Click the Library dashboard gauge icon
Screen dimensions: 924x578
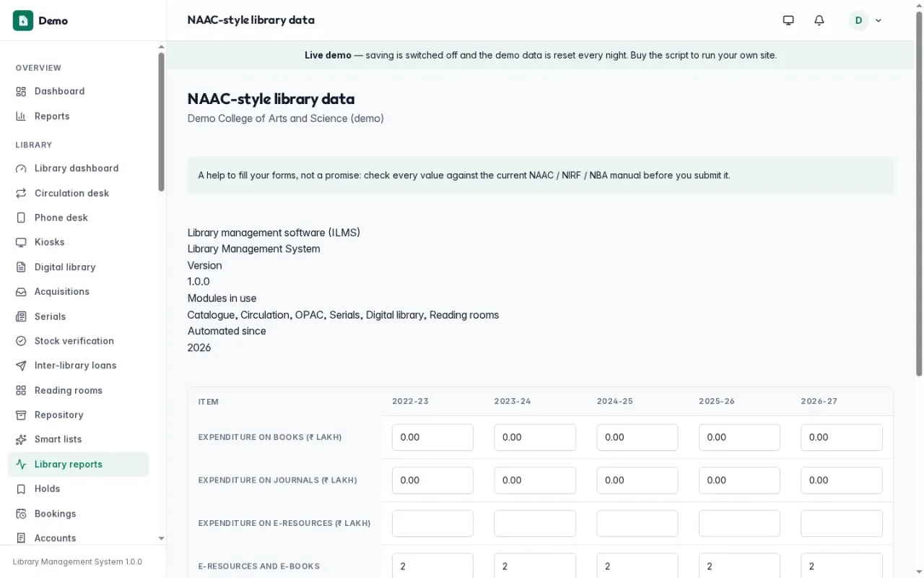point(21,168)
